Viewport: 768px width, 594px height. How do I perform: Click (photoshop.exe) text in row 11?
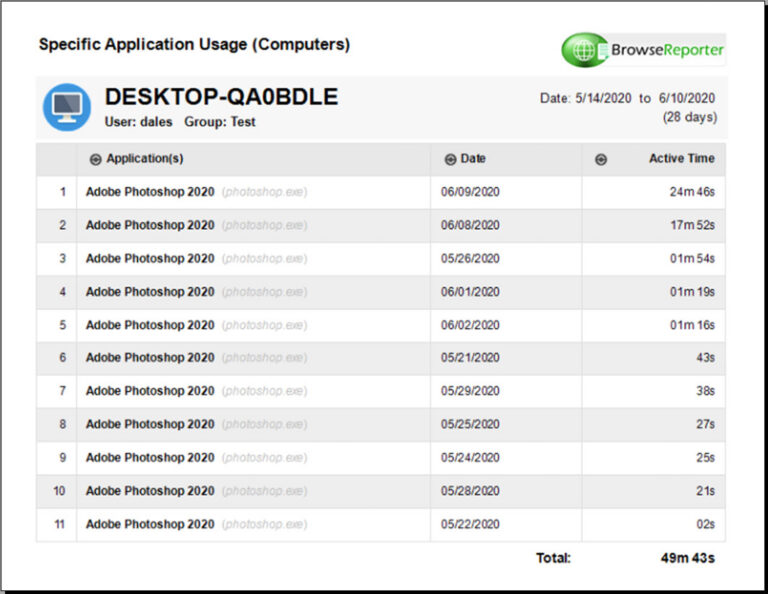point(264,524)
